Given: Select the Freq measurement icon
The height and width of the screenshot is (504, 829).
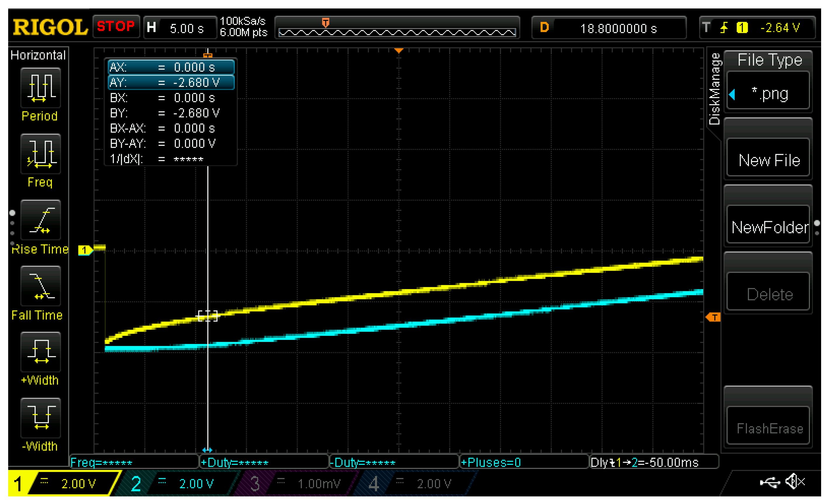Looking at the screenshot, I should 41,154.
